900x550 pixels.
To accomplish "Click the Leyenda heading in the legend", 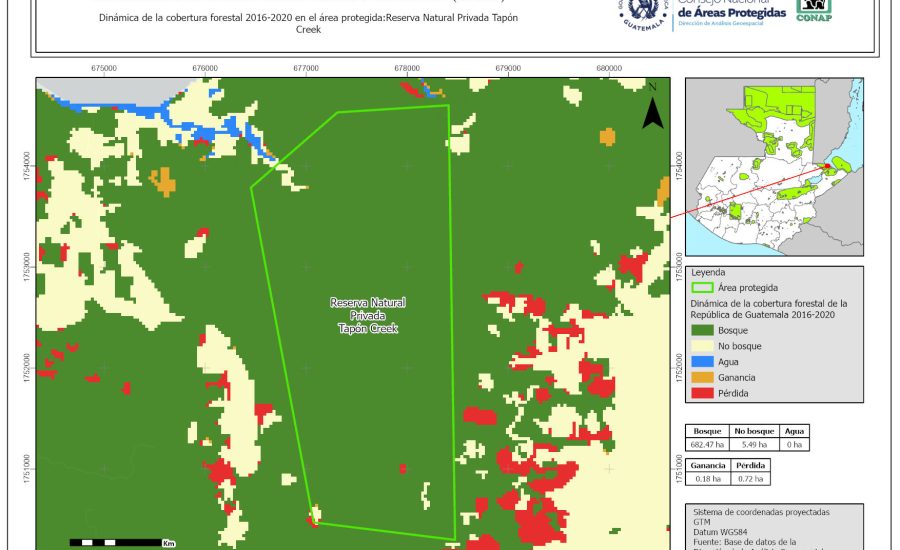I will (x=707, y=271).
